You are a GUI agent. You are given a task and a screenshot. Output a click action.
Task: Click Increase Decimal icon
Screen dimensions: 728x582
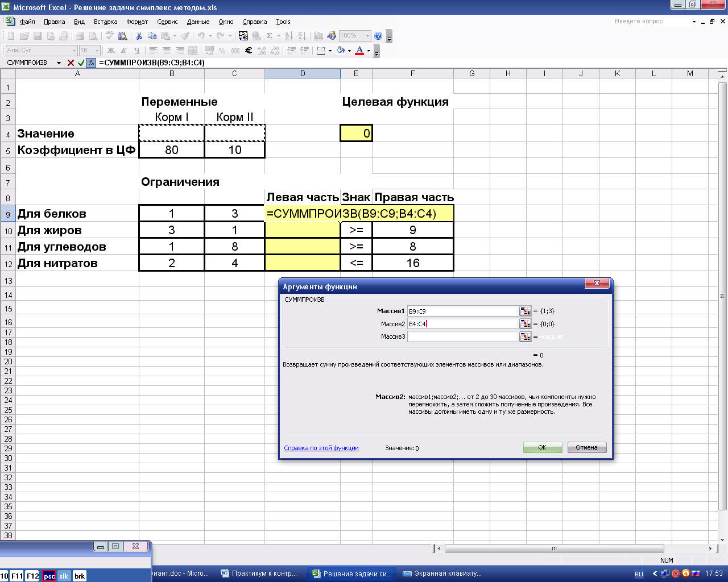[x=262, y=51]
